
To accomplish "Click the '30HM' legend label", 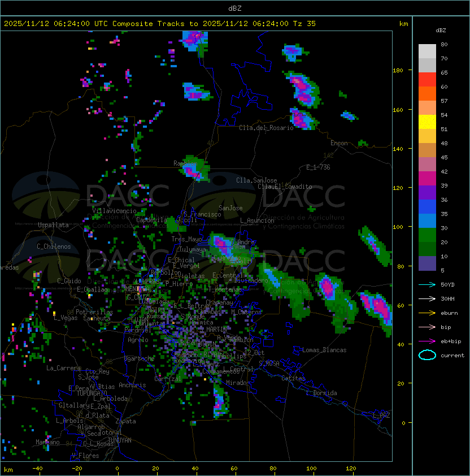I will [447, 299].
